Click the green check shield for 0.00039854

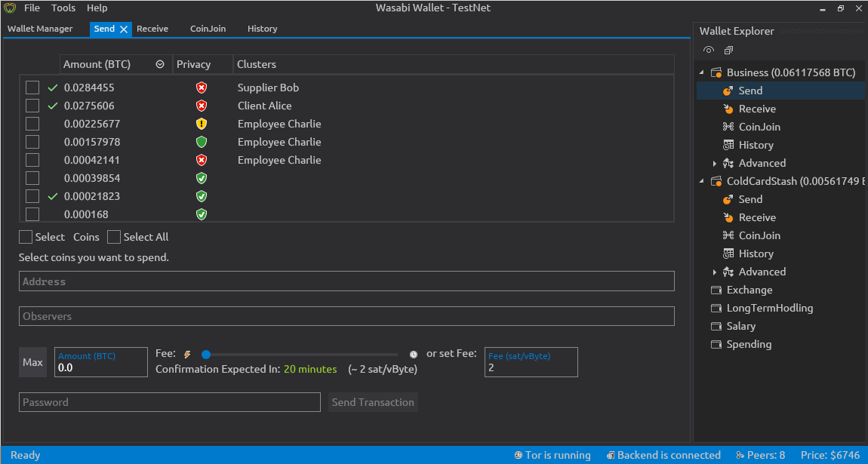point(202,178)
